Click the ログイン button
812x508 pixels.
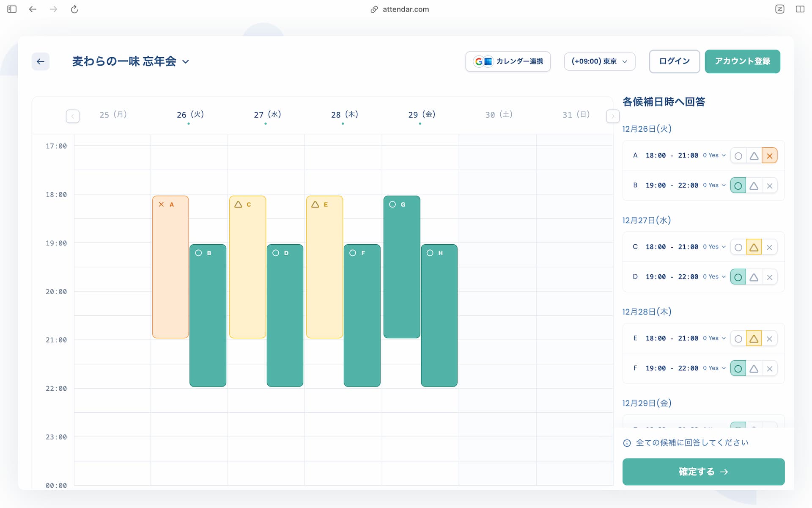click(x=674, y=61)
